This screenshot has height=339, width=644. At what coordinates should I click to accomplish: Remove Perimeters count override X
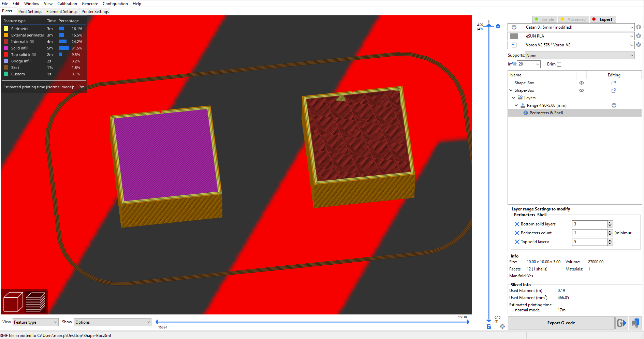517,233
